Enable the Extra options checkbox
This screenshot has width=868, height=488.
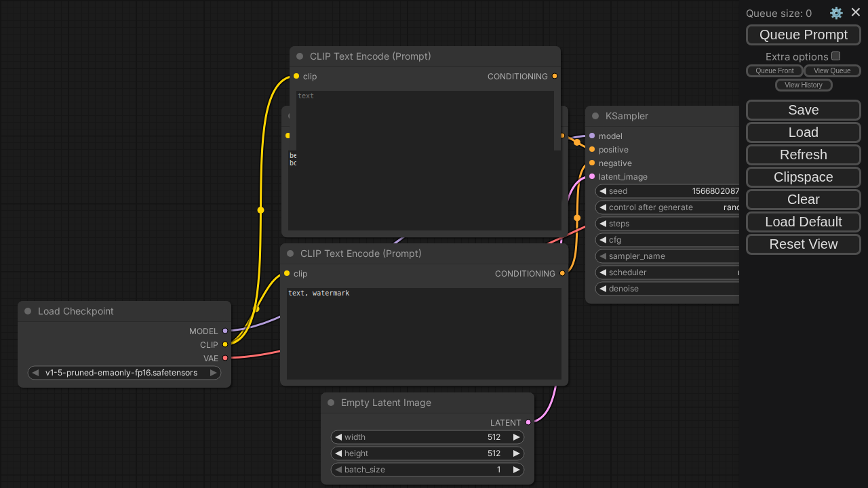coord(835,56)
